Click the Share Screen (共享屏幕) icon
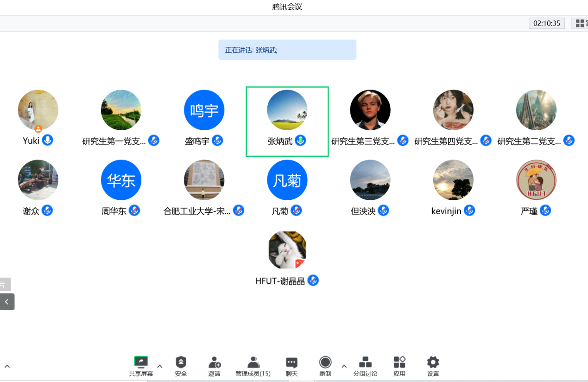Image resolution: width=588 pixels, height=382 pixels. pyautogui.click(x=141, y=362)
